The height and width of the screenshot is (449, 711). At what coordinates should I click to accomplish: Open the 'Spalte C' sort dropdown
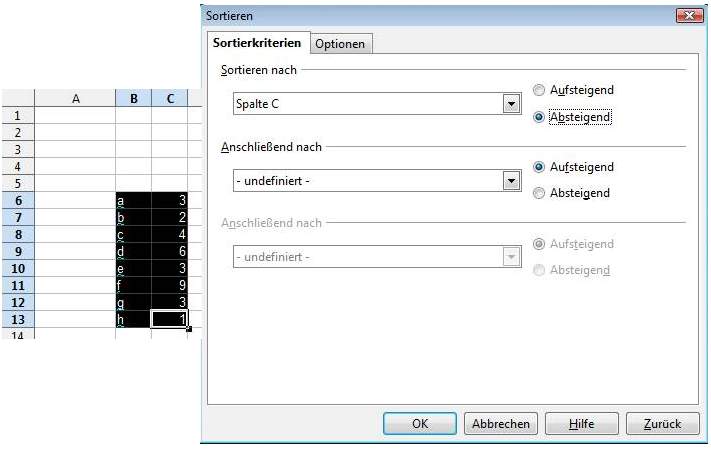(511, 103)
